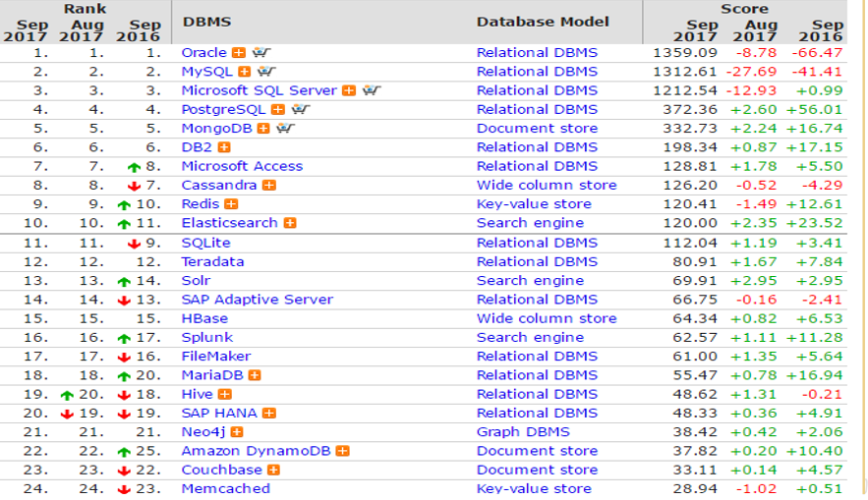Click the shopping cart icon beside MongoDB
868x500 pixels.
286,129
